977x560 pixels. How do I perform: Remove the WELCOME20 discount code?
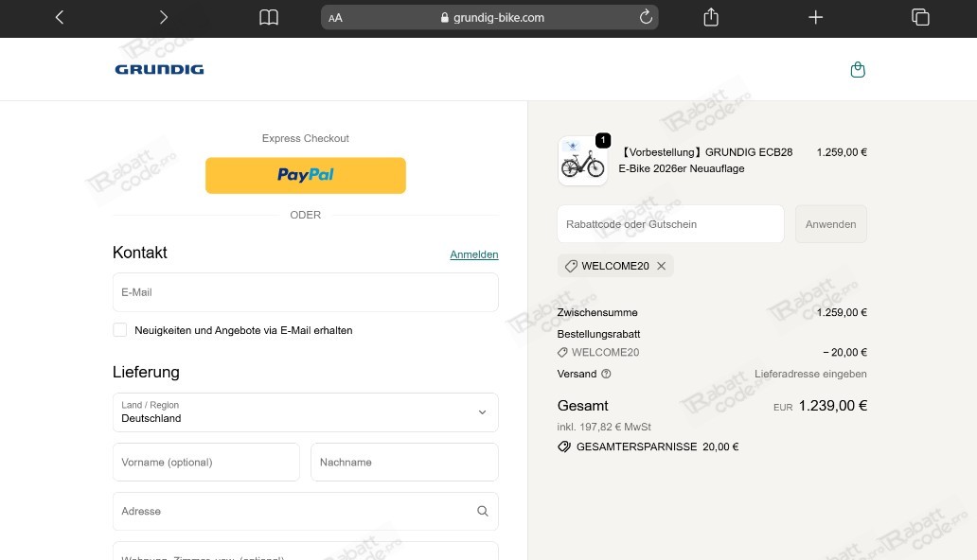(x=661, y=266)
